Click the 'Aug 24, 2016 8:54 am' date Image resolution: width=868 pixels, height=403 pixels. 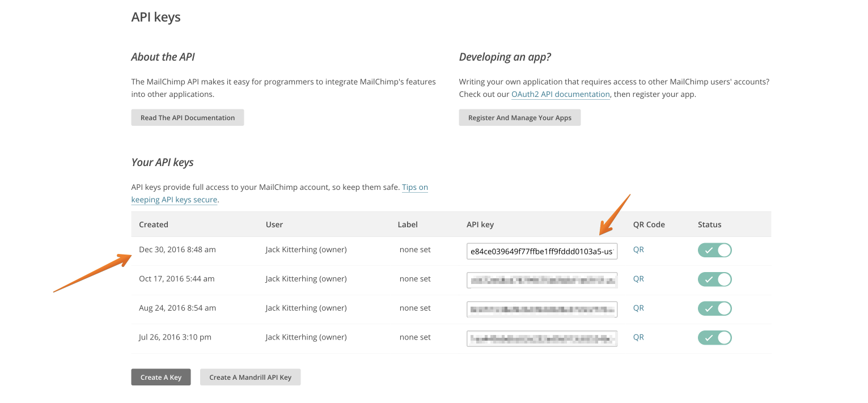(177, 308)
